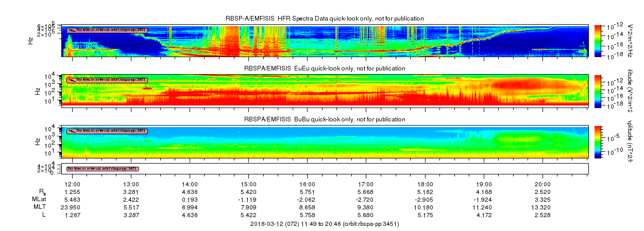Click the warning icon in the EuEu panel
Screen dimensions: 644x231
(72, 80)
